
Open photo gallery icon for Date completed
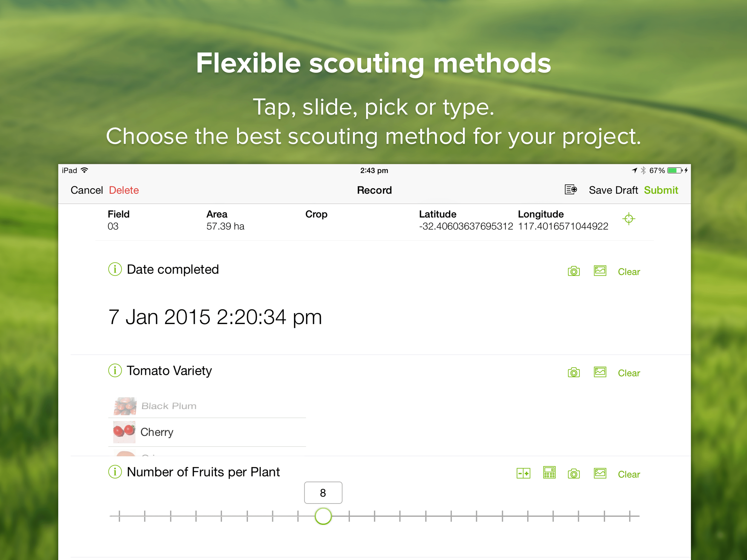click(600, 271)
